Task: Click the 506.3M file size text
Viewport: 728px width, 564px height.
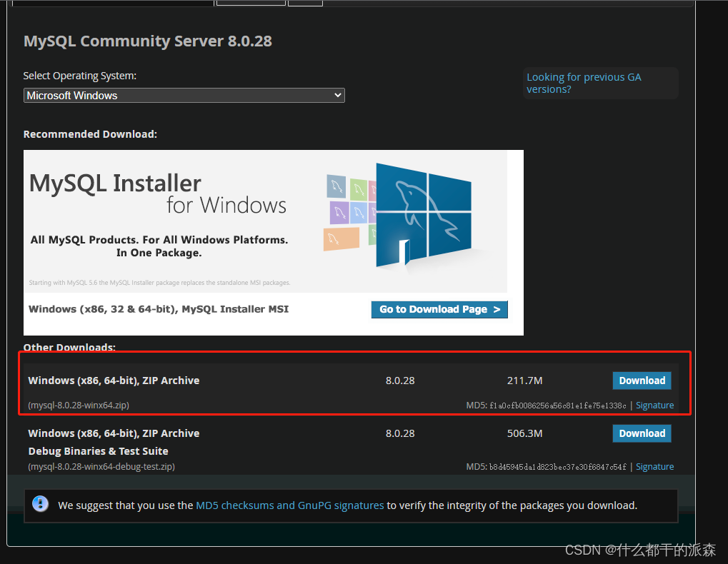Action: pos(524,433)
